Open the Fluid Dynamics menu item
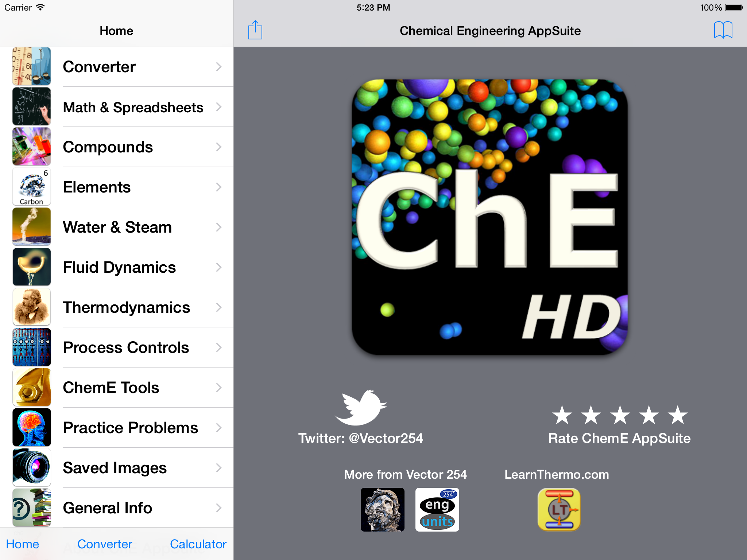Image resolution: width=747 pixels, height=560 pixels. [x=117, y=267]
